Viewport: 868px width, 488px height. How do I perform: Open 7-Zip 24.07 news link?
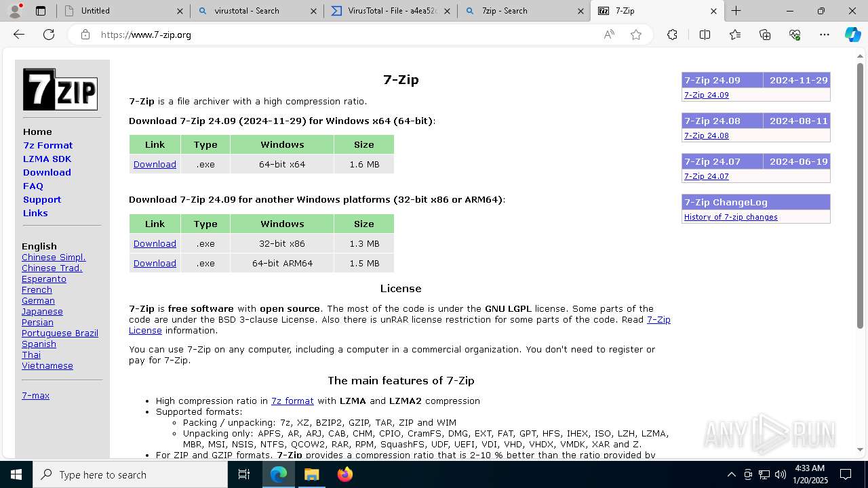[x=707, y=176]
